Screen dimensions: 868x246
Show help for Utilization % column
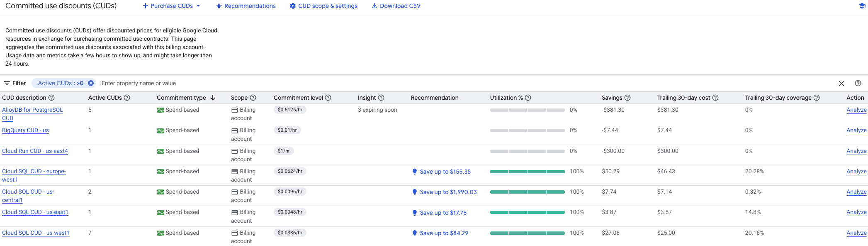[528, 98]
